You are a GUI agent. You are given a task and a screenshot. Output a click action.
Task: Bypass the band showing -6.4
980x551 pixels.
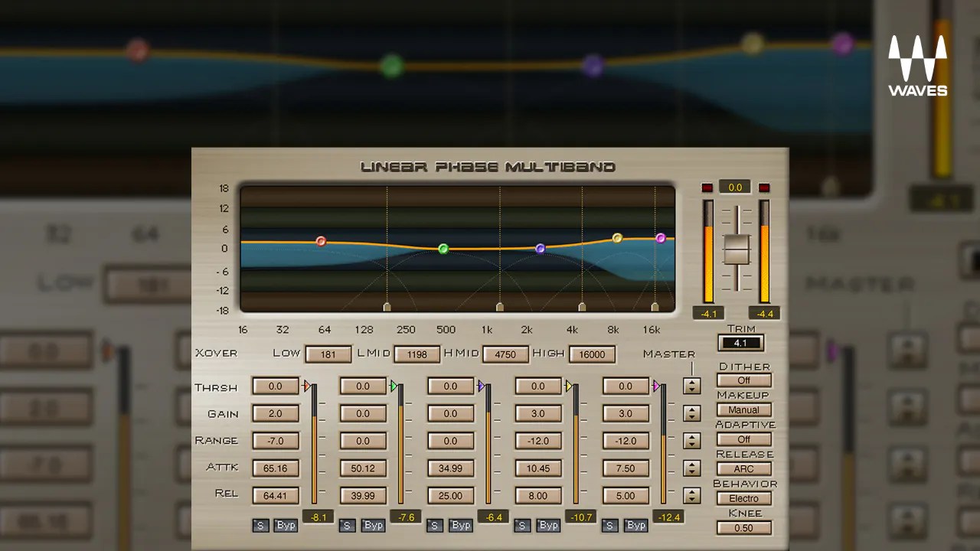click(x=460, y=525)
